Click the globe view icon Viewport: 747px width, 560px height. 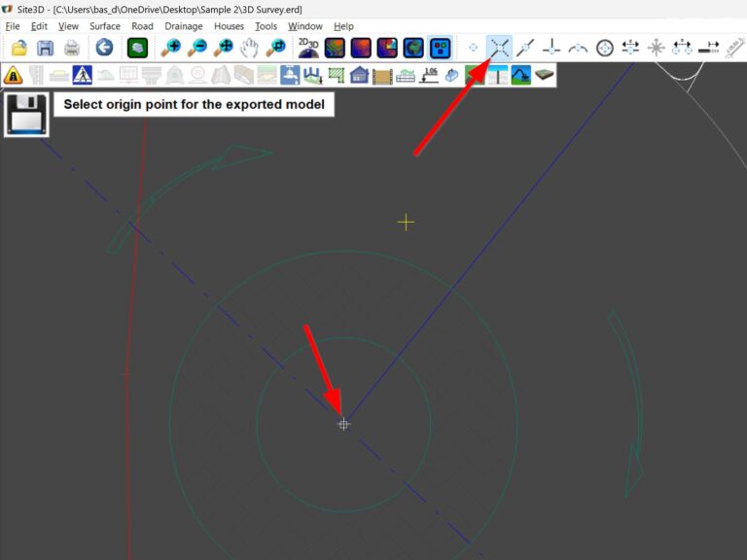click(413, 48)
